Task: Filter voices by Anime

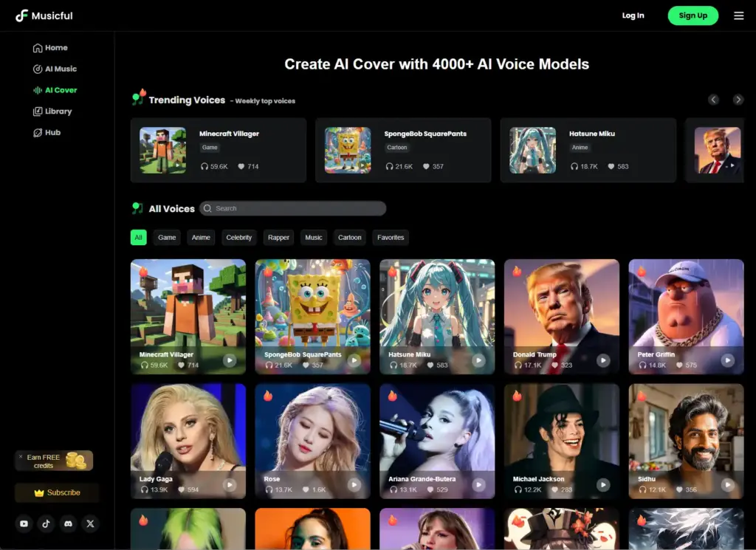Action: tap(201, 237)
